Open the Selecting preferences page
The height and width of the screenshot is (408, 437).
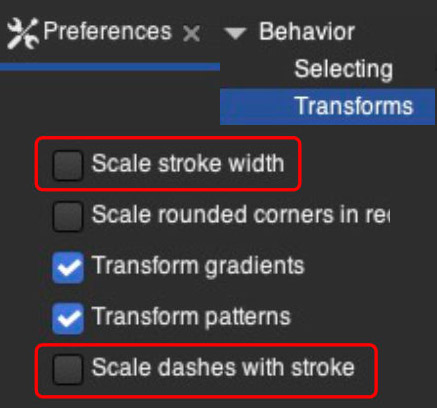coord(344,70)
